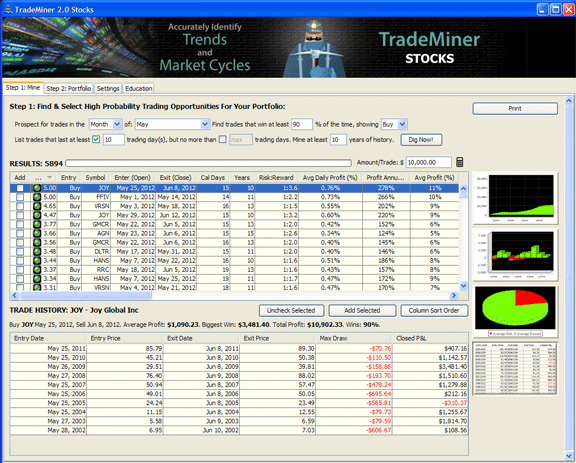Screen dimensions: 576x463
Task: Open the trade history table thumbnail
Action: click(x=515, y=369)
